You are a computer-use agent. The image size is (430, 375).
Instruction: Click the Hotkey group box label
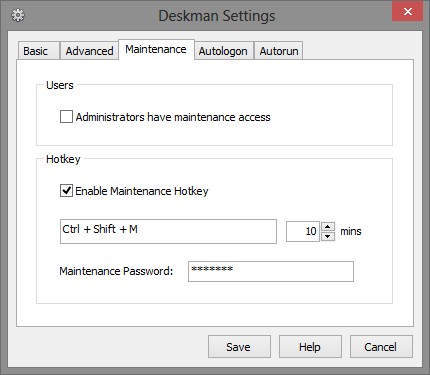click(x=63, y=159)
